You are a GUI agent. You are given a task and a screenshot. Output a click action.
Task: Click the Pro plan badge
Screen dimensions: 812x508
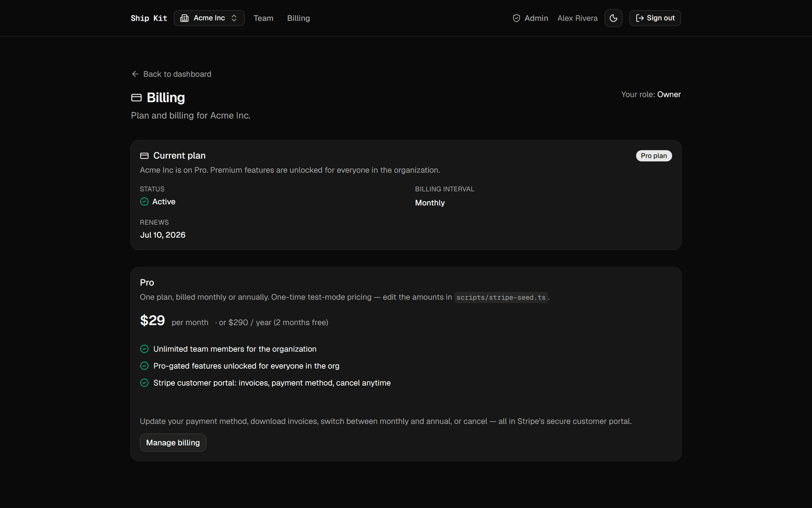[x=654, y=156]
